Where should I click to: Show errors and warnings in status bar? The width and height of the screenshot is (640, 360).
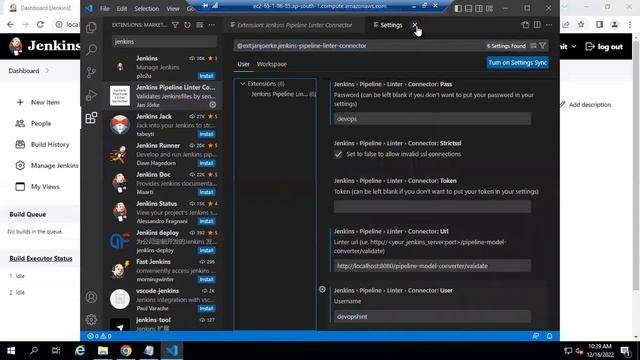[99, 336]
